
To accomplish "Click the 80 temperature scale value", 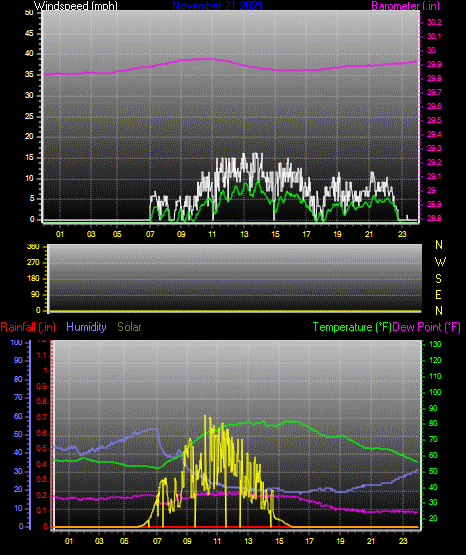I will 433,424.
